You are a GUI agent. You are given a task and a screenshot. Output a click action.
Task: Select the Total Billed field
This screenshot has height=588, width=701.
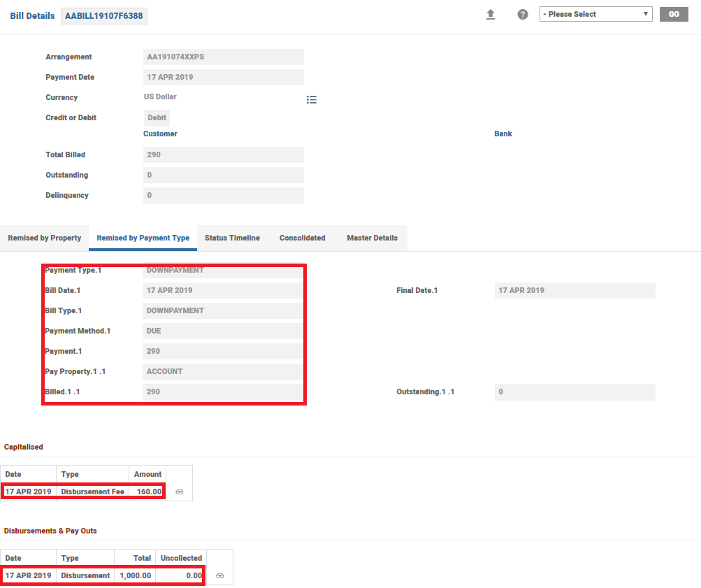pos(223,155)
